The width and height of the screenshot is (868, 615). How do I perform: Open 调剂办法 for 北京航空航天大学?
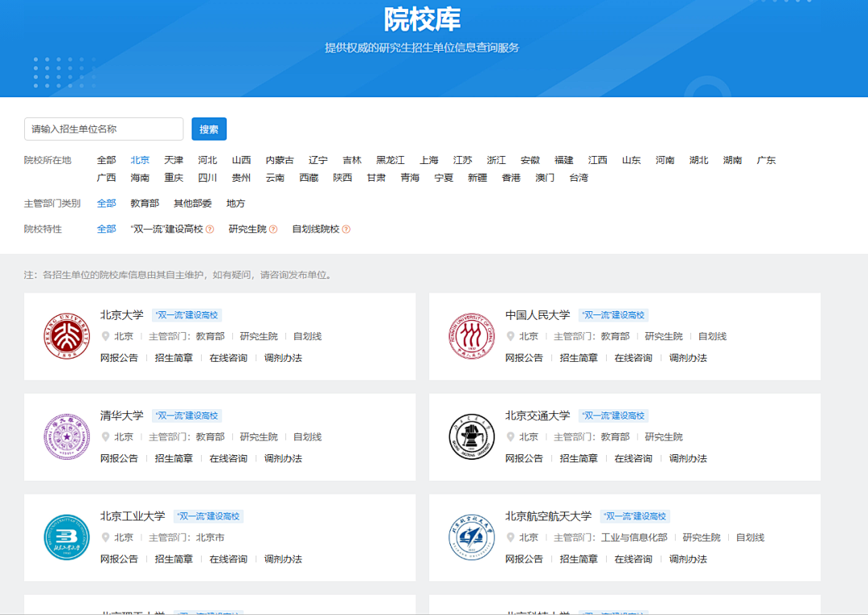coord(688,559)
